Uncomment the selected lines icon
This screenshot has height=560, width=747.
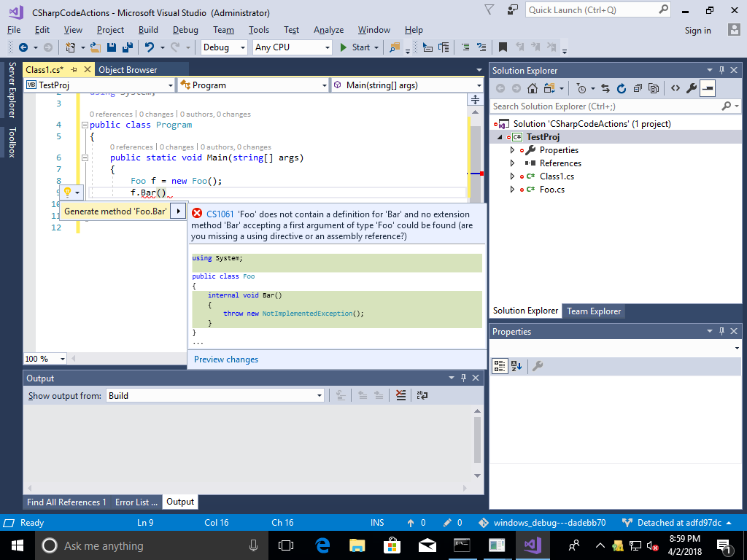point(481,47)
